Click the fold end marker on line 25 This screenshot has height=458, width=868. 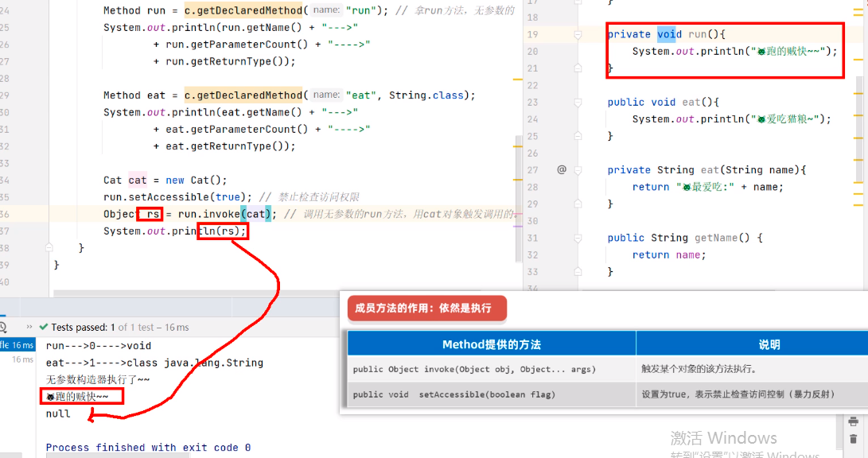578,136
